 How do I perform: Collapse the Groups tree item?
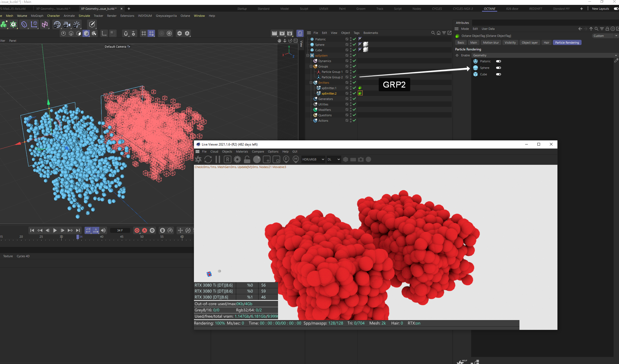click(x=311, y=66)
